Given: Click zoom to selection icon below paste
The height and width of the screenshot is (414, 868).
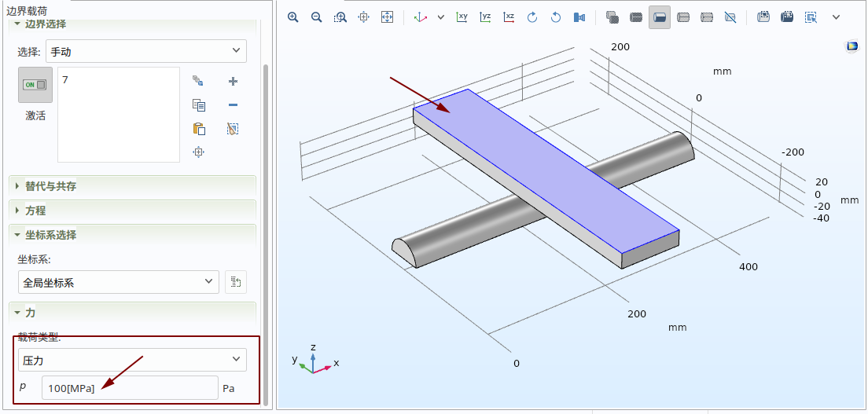Looking at the screenshot, I should coord(199,152).
